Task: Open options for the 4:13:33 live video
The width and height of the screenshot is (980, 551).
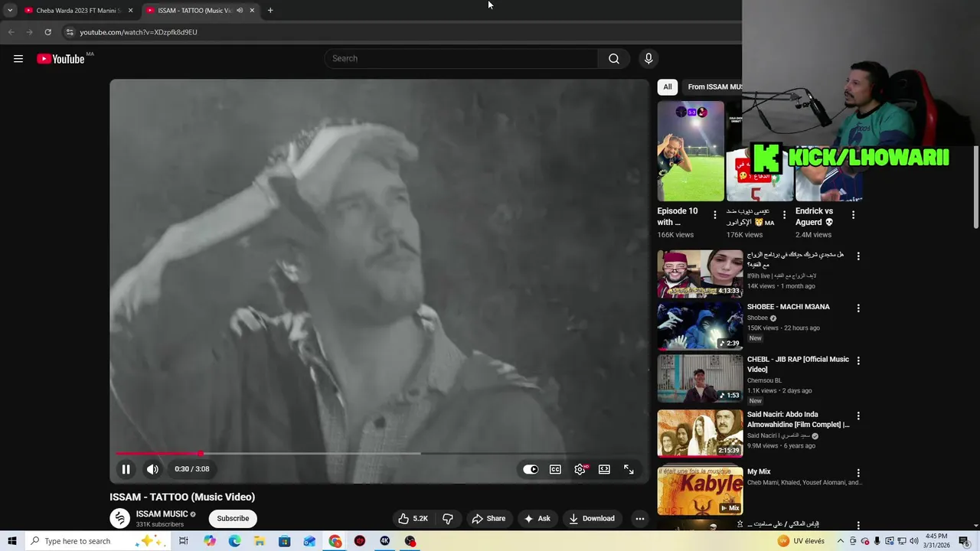Action: [858, 256]
